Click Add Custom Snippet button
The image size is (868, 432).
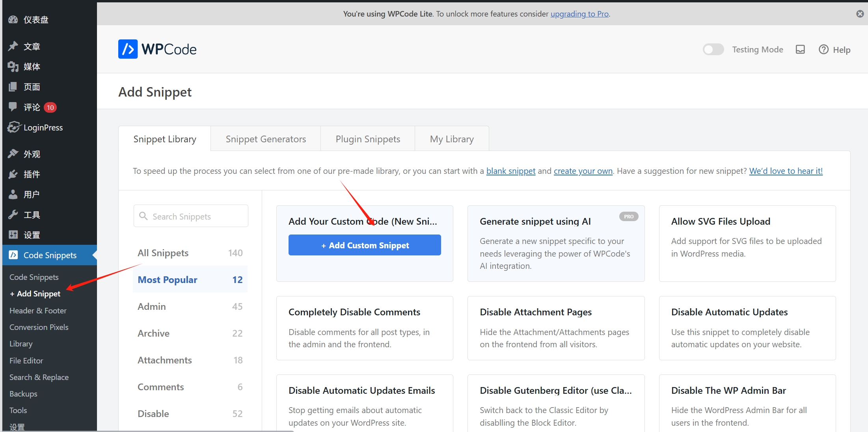tap(365, 245)
